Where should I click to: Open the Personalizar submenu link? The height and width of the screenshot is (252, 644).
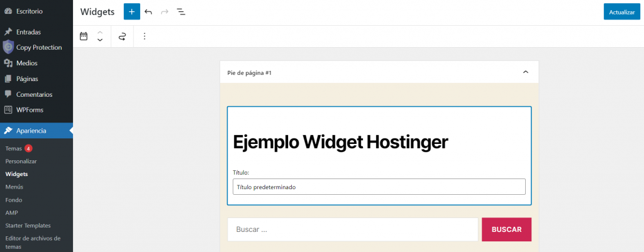pos(21,162)
